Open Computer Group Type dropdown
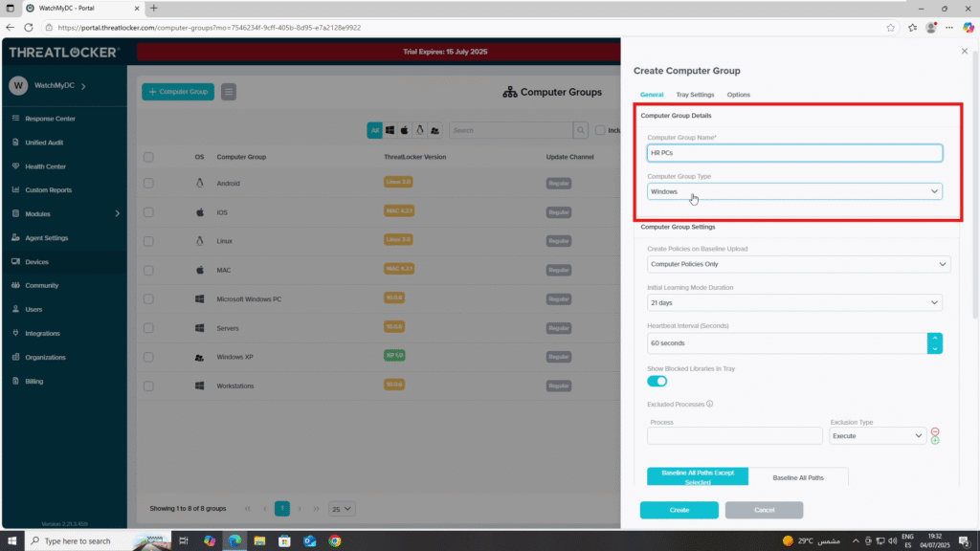 tap(794, 191)
